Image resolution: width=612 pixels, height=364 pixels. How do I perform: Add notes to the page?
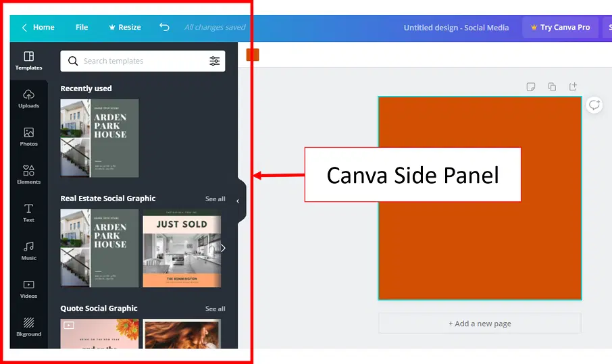(531, 86)
